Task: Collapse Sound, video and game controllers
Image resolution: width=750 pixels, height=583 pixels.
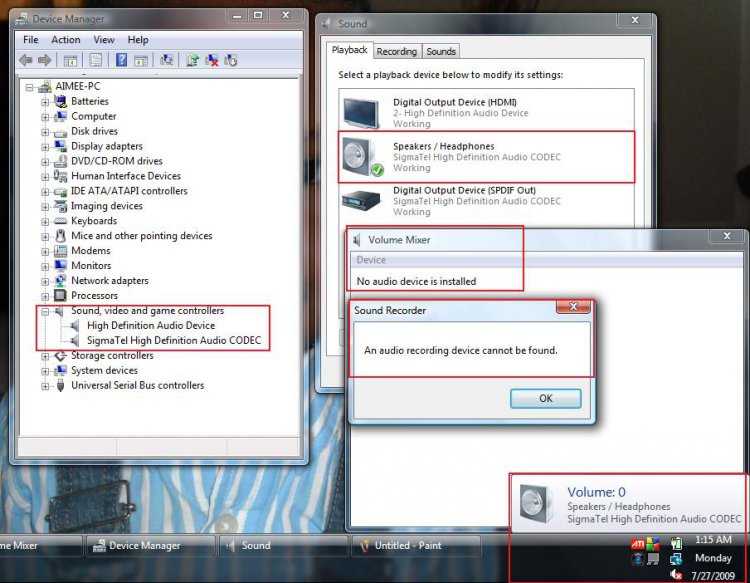Action: (x=45, y=311)
